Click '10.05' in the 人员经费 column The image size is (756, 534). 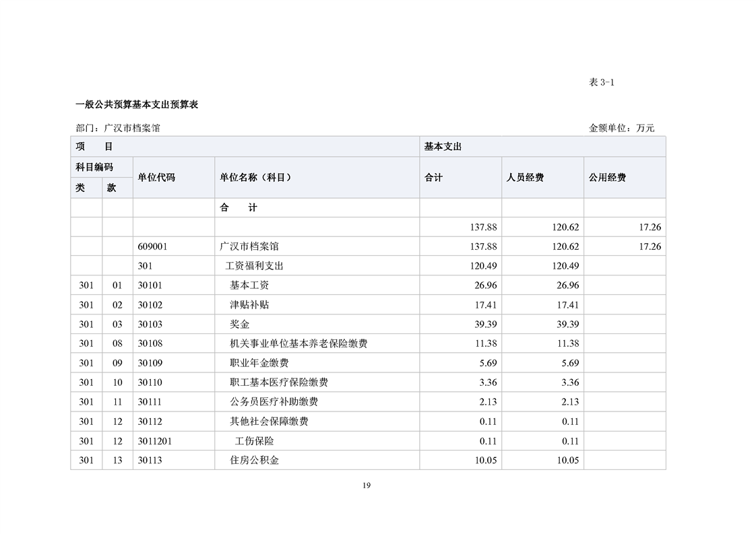[567, 461]
